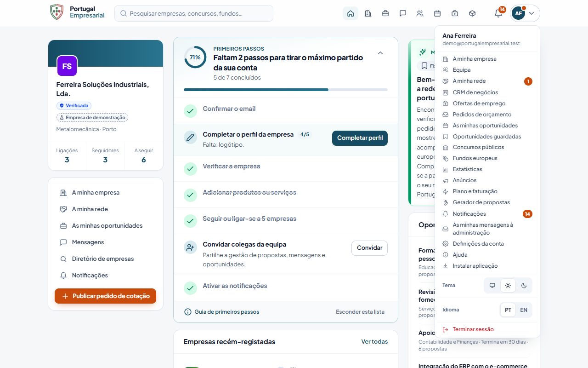Image resolution: width=588 pixels, height=368 pixels.
Task: Click the Portugal Empresarial shield logo
Action: click(x=57, y=12)
